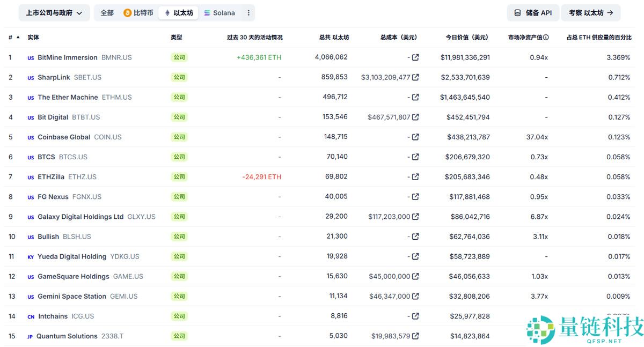644x347 pixels.
Task: Click the $14,823,864 value cell
Action: click(x=470, y=336)
